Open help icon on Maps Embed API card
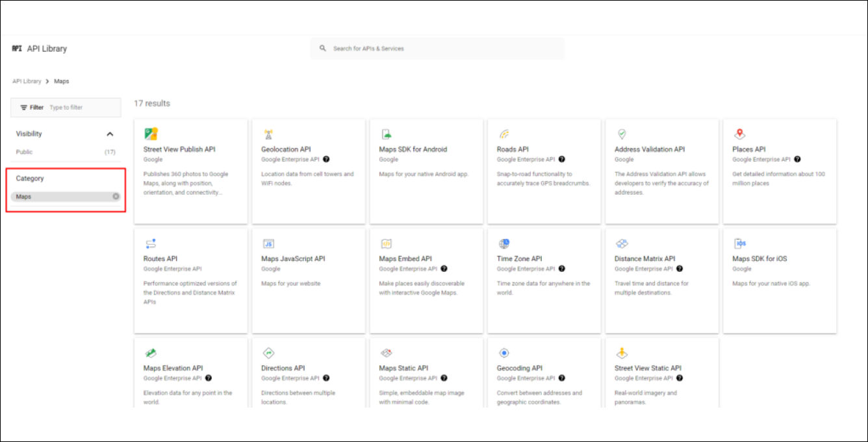868x442 pixels. tap(444, 269)
